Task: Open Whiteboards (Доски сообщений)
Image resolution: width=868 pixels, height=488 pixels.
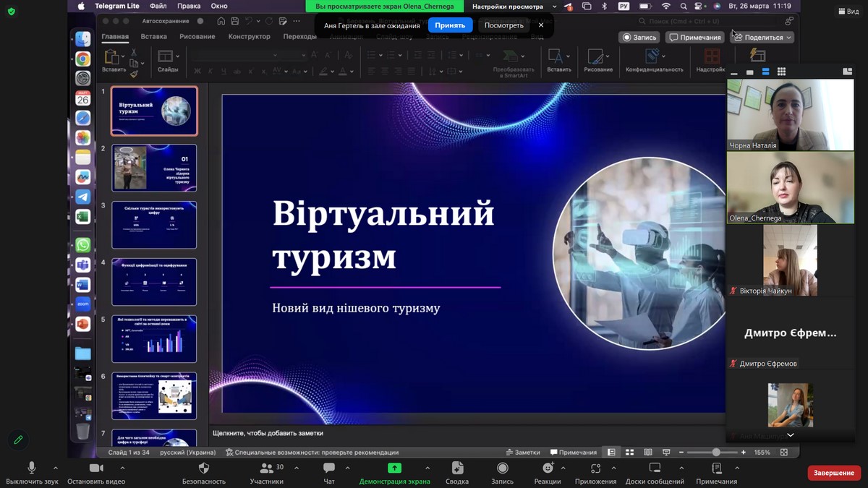Action: [x=655, y=468]
